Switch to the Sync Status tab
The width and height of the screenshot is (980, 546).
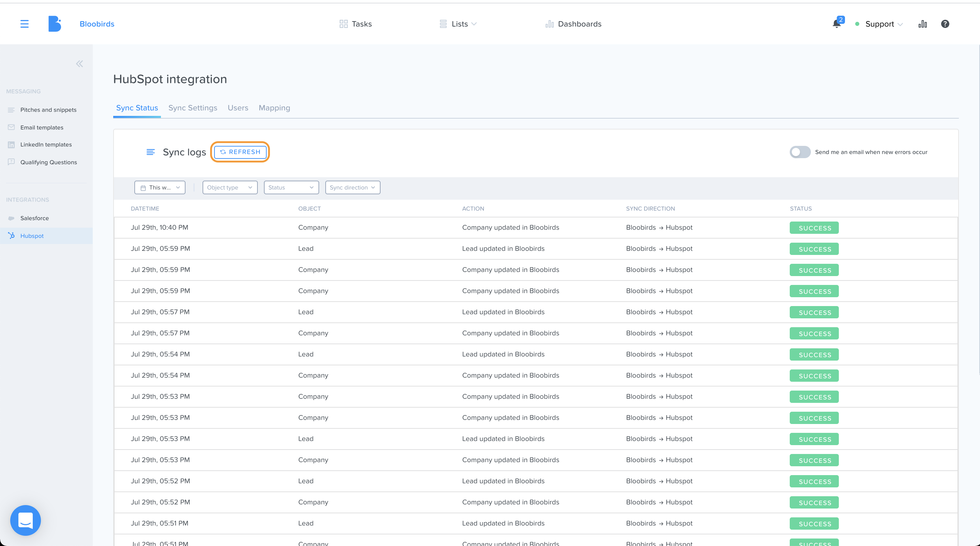(137, 108)
